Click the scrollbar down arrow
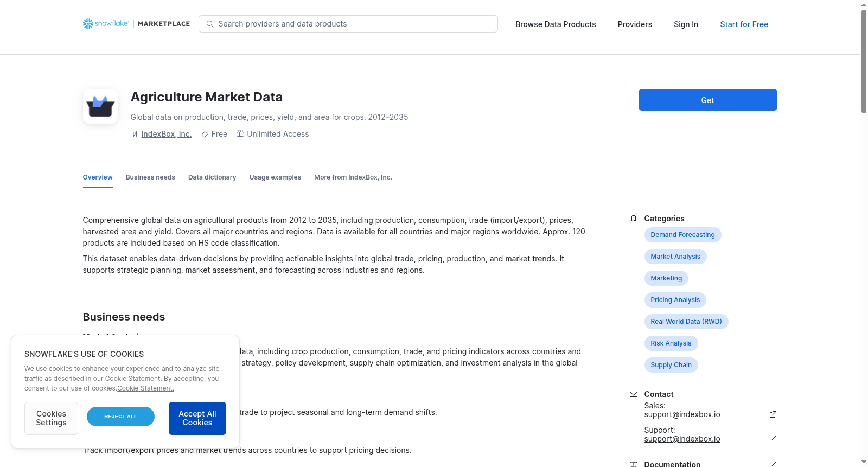The width and height of the screenshot is (868, 467). [864, 463]
